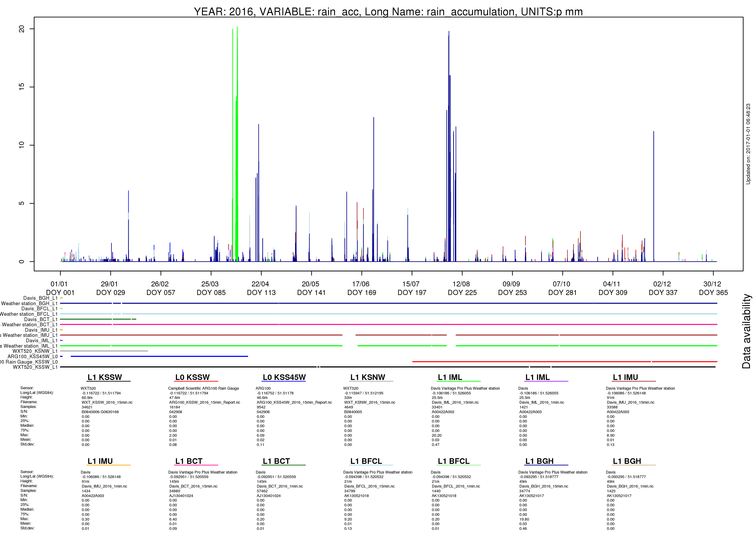
Task: Select filename 'Davis_IMU_2016_15min.nc'
Action: pos(631,403)
